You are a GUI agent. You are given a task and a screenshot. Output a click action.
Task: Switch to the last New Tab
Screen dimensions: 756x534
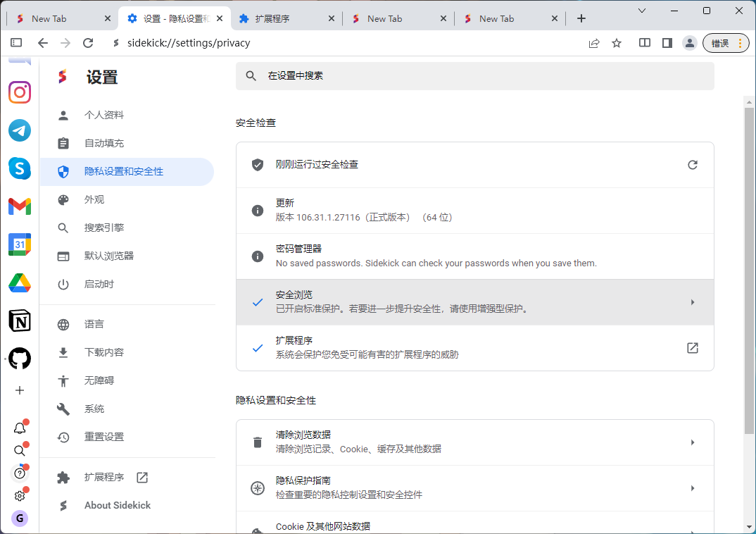tap(510, 18)
